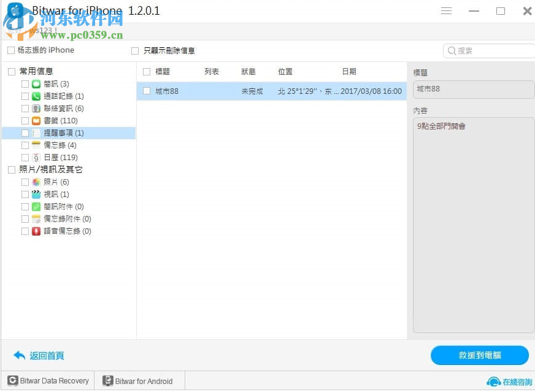535x392 pixels.
Task: Check the 城市88 reminder row checkbox
Action: coord(146,90)
